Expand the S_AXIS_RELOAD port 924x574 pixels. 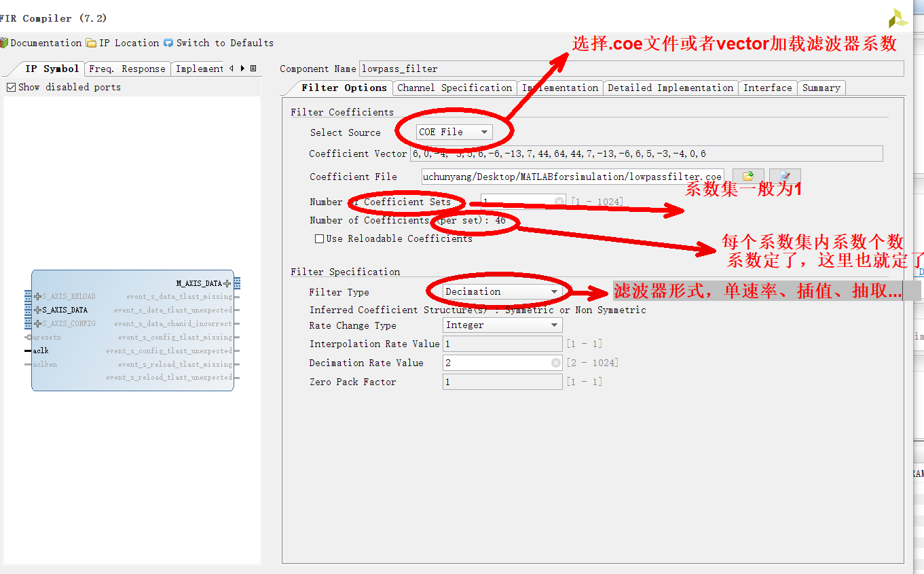click(38, 296)
